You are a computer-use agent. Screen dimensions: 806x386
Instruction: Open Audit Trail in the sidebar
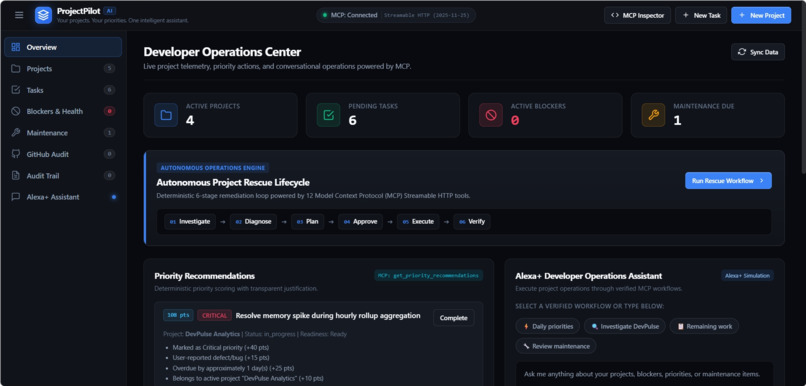(63, 176)
